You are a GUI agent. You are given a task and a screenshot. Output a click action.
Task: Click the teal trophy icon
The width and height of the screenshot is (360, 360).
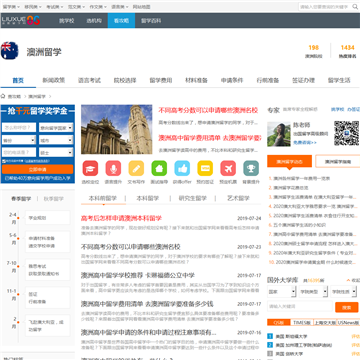(251, 168)
